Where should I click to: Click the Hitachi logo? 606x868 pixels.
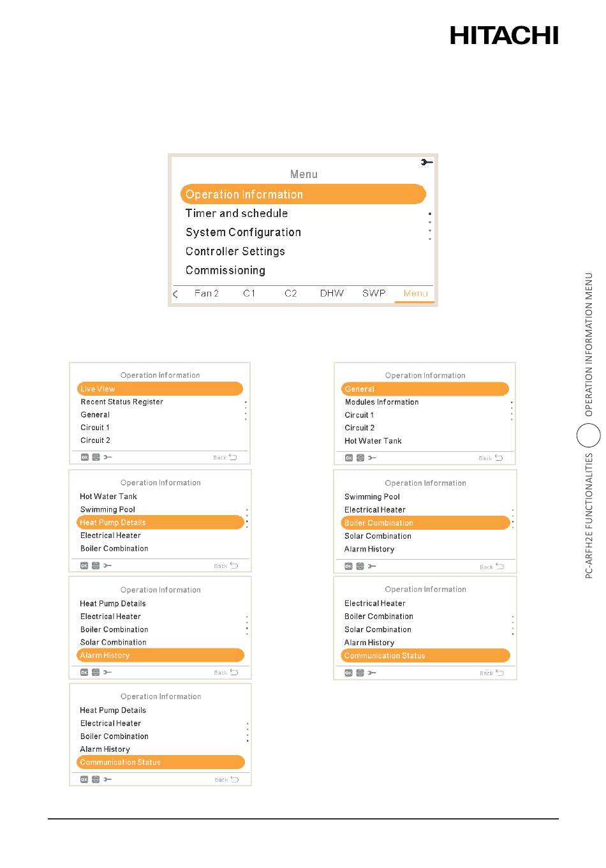pos(504,35)
